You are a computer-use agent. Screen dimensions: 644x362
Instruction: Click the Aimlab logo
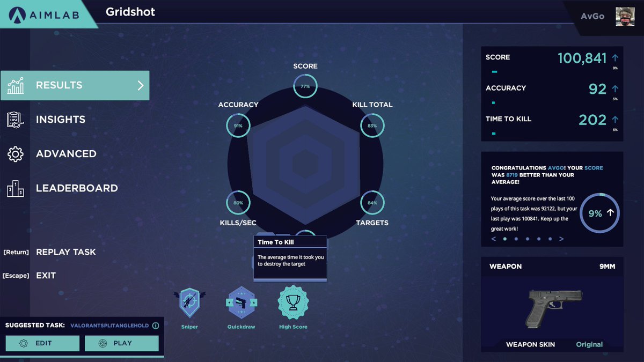(44, 14)
